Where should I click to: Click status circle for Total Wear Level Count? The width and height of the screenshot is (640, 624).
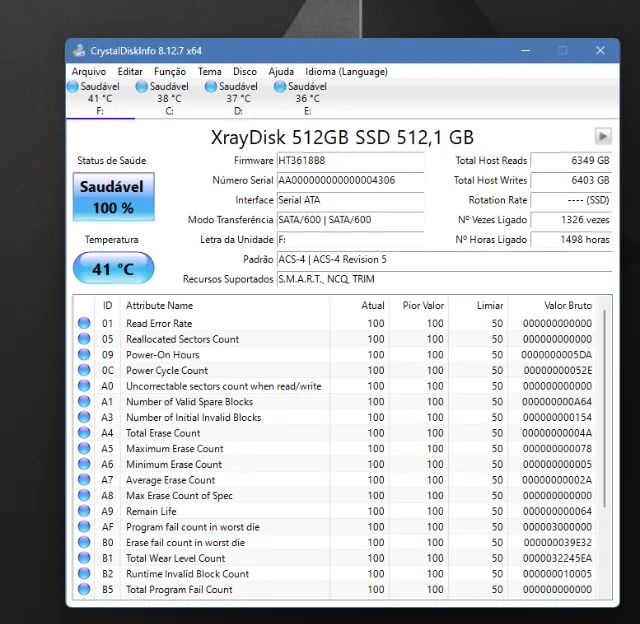(x=84, y=558)
